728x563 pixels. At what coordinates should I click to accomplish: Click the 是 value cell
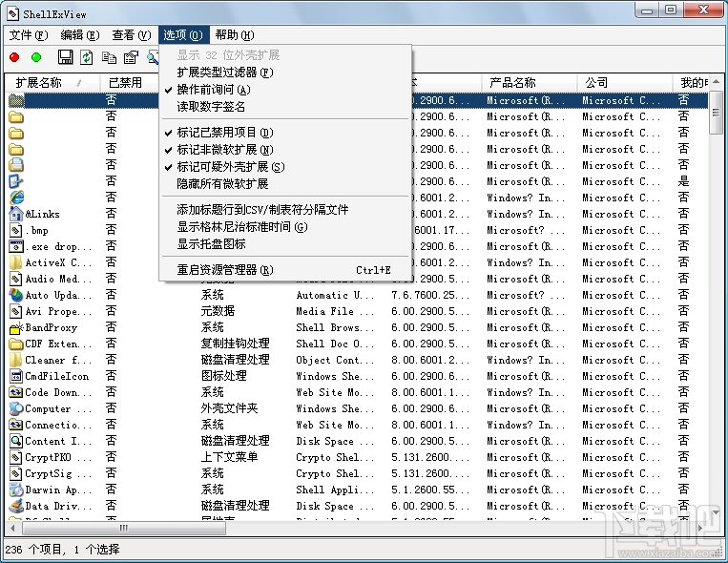pos(683,181)
